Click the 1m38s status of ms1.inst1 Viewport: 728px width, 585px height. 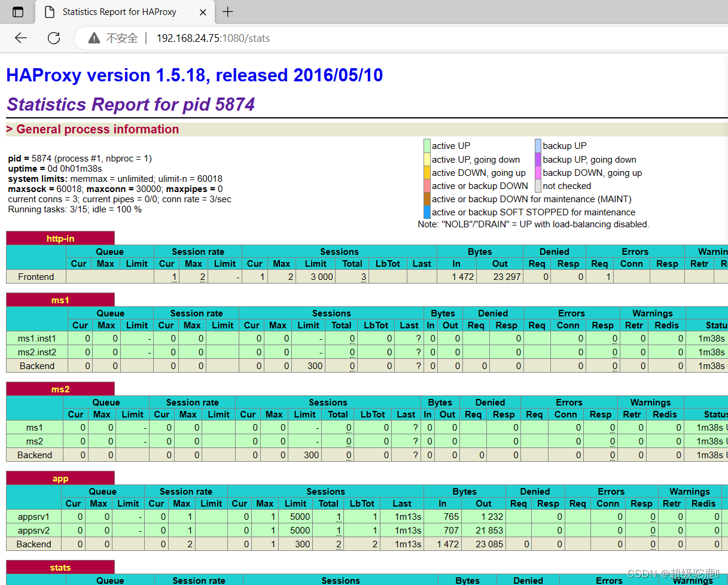click(711, 339)
